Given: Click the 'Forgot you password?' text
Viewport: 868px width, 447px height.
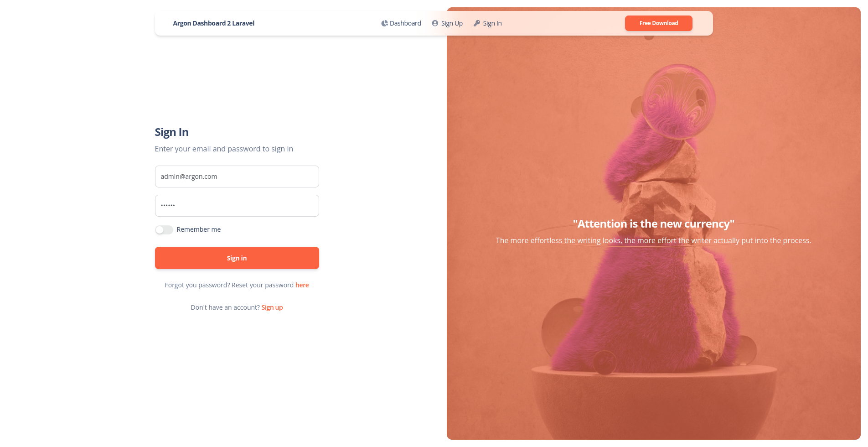Looking at the screenshot, I should pos(197,285).
